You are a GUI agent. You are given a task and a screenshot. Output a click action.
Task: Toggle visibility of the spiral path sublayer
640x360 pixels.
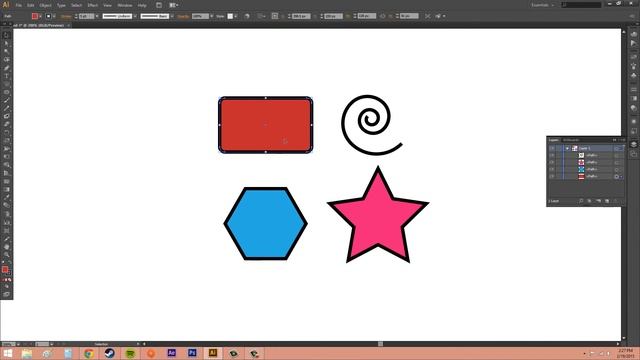pos(551,156)
